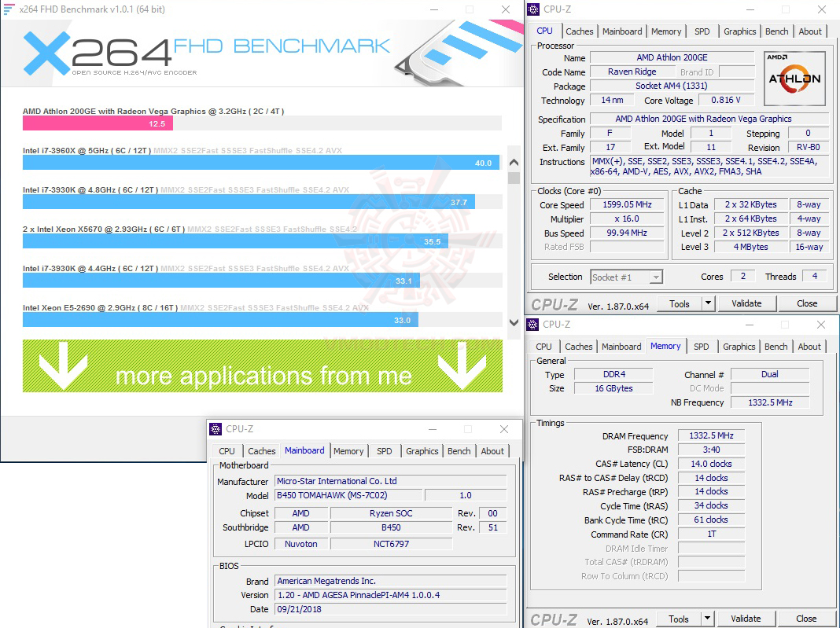Click the CPU-Z app icon in top-right window title
840x628 pixels.
pos(533,9)
